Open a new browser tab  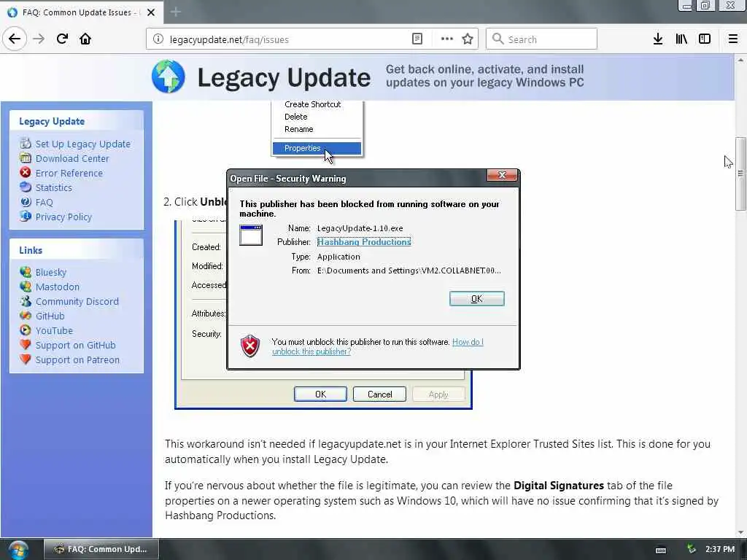176,12
